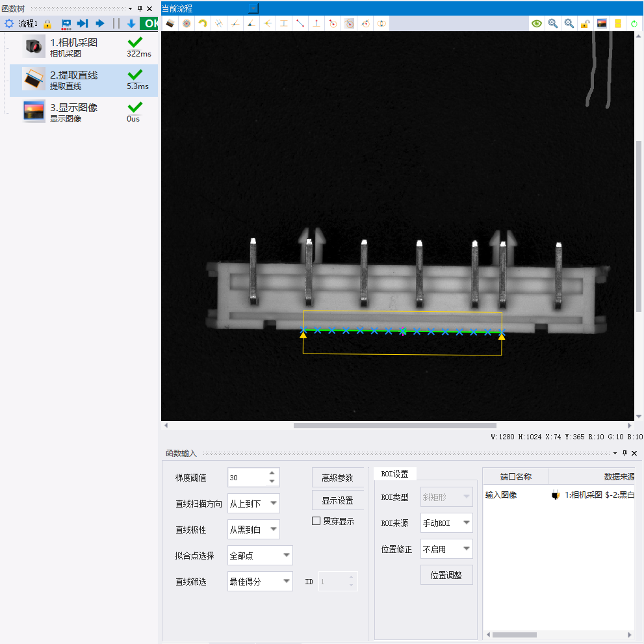Click the image viewer horizontal scrollbar
644x644 pixels.
point(394,426)
